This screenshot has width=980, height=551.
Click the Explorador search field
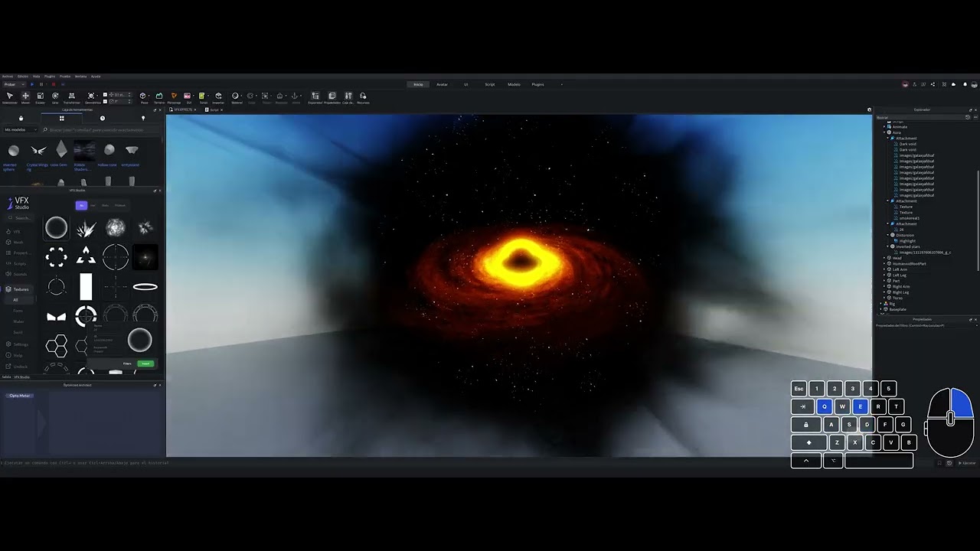point(919,117)
